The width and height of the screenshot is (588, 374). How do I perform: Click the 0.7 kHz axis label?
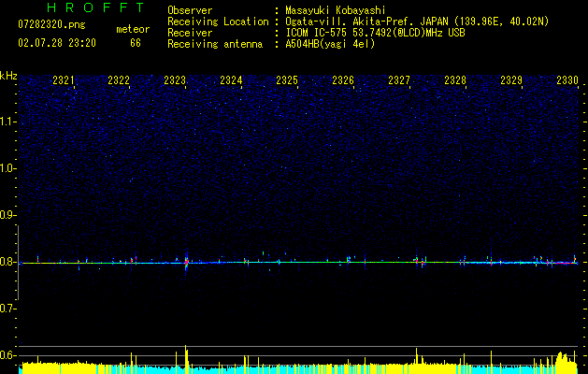[7, 309]
